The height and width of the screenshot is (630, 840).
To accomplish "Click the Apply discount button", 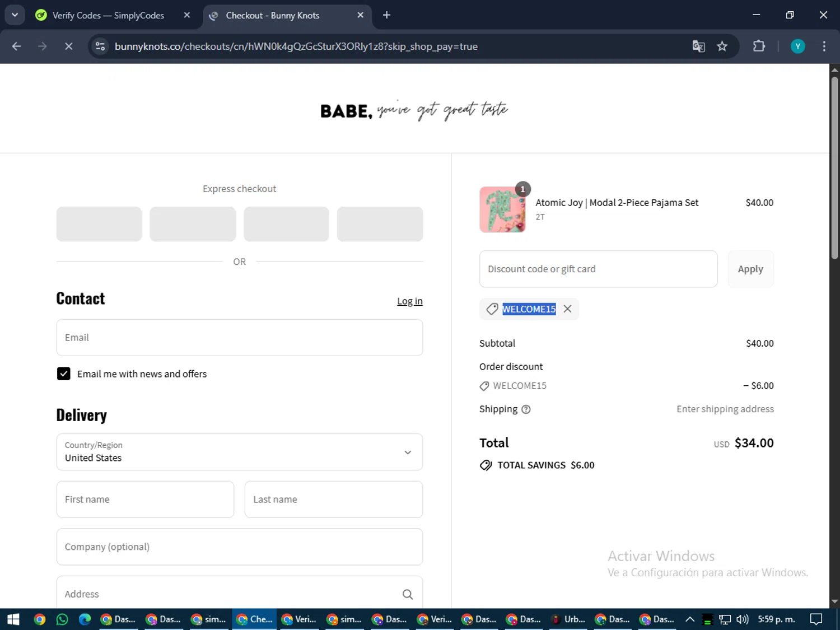I will [750, 269].
